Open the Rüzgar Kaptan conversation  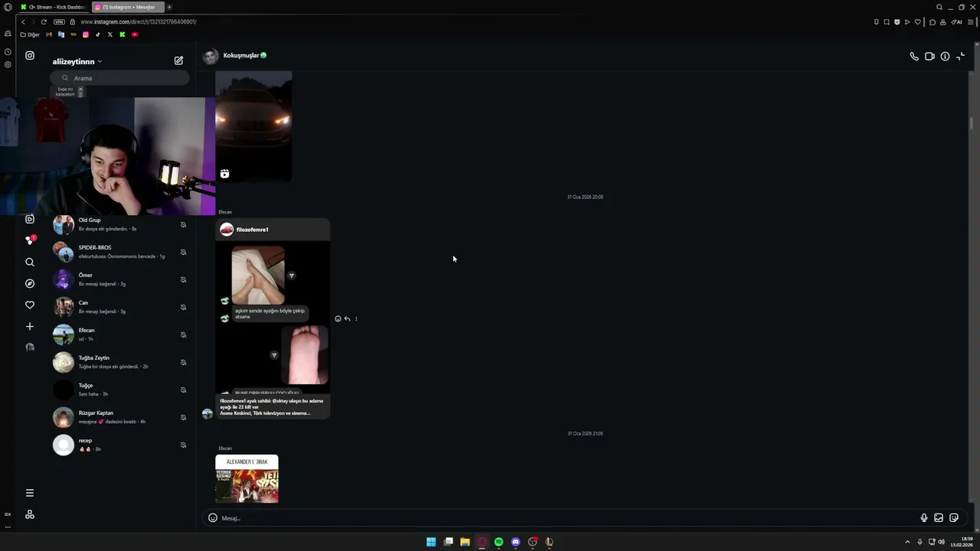click(x=119, y=417)
